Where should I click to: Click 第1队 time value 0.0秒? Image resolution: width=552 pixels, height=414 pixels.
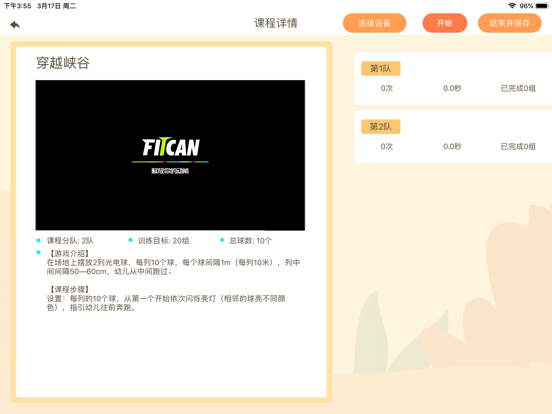pos(452,88)
